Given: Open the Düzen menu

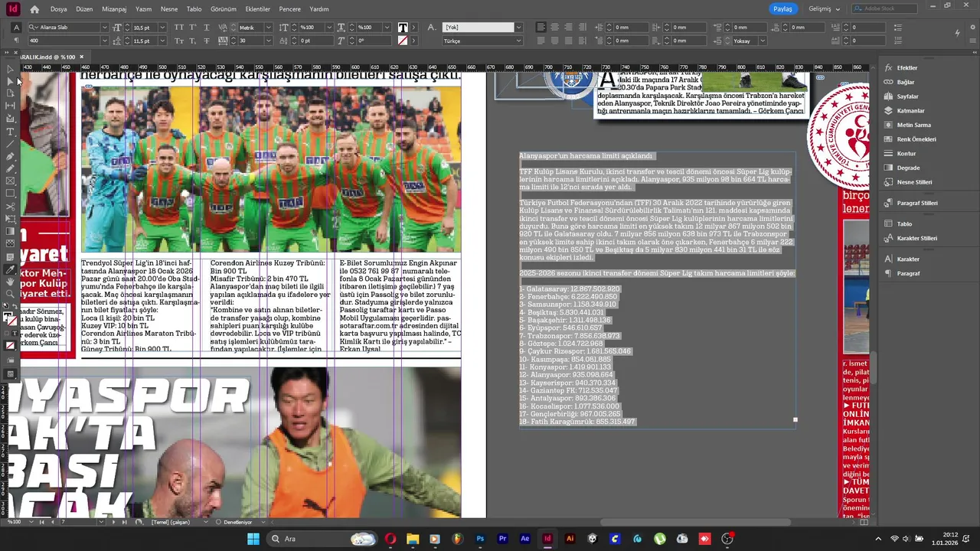Looking at the screenshot, I should coord(84,9).
